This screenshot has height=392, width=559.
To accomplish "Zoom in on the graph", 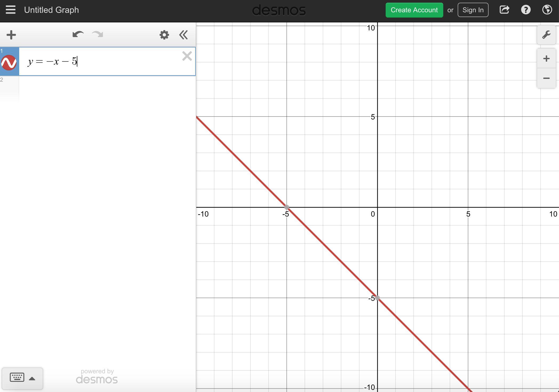I will (546, 59).
